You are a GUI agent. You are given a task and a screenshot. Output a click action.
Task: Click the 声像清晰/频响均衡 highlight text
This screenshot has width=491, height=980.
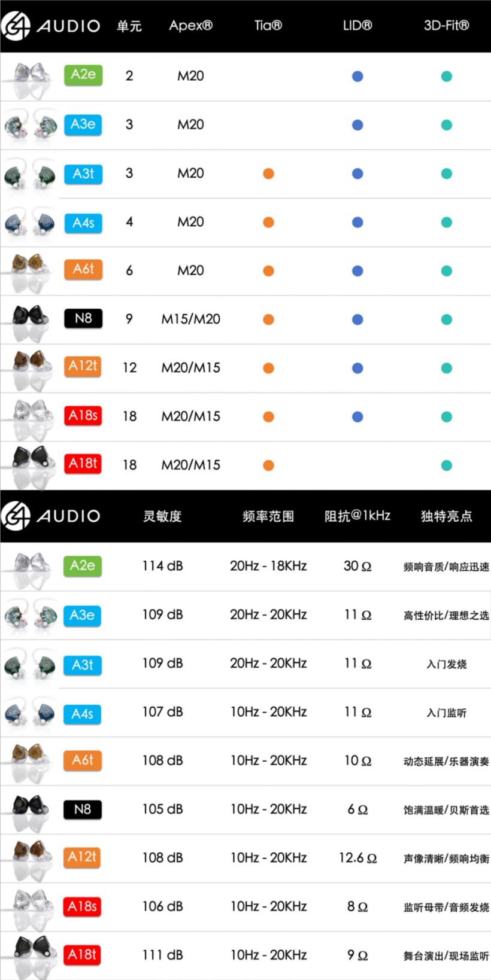(x=446, y=859)
